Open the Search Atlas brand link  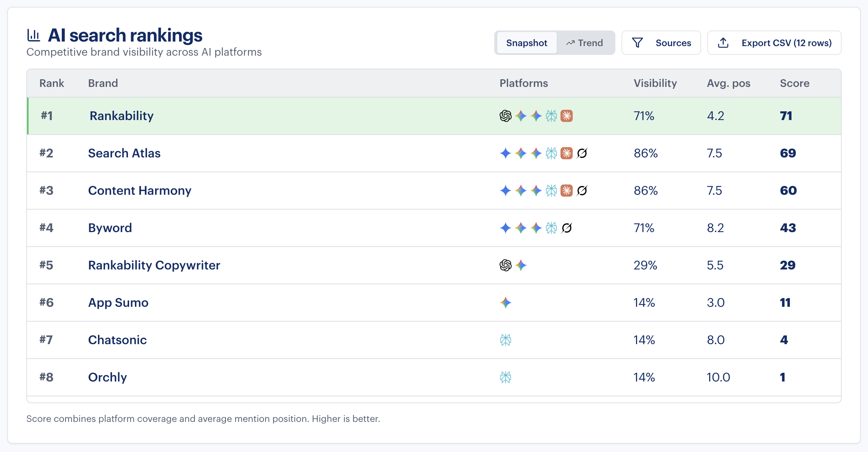click(x=124, y=153)
